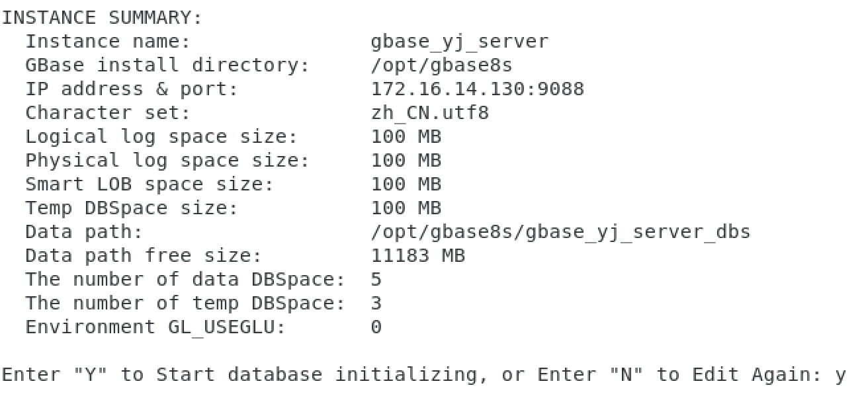The height and width of the screenshot is (406, 868).
Task: Click the "Environment GL_USEGLU:" label
Action: point(155,327)
